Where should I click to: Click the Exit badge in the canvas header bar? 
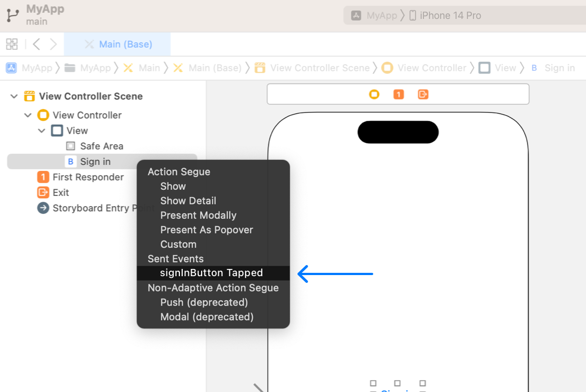click(423, 94)
